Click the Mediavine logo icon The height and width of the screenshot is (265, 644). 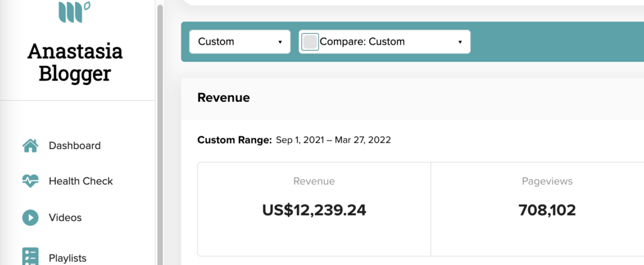click(x=74, y=11)
